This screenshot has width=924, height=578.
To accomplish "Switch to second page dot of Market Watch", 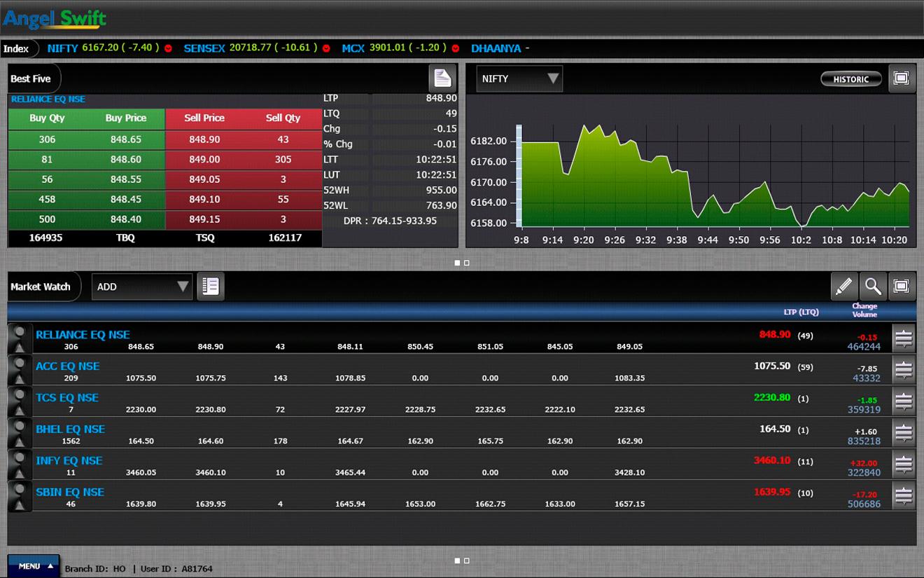I will point(467,560).
